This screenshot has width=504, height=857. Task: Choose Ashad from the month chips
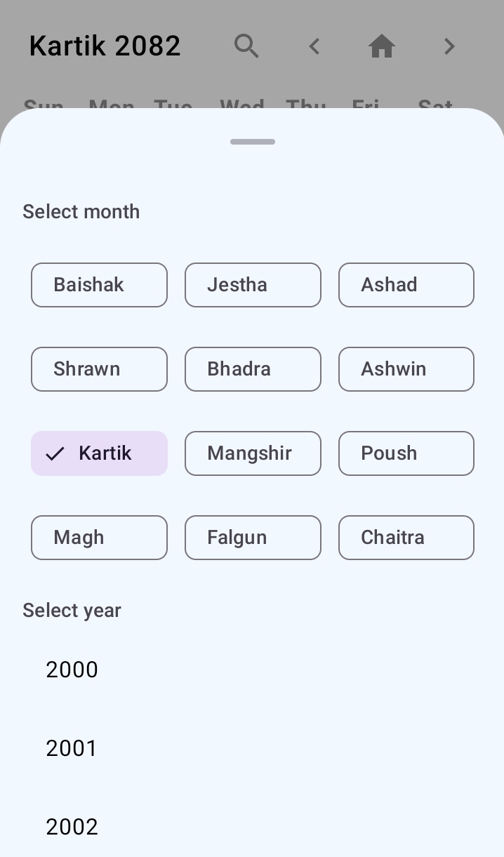pyautogui.click(x=406, y=285)
